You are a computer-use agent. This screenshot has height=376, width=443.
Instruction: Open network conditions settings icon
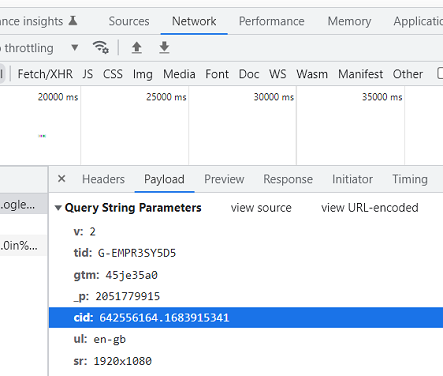[100, 48]
